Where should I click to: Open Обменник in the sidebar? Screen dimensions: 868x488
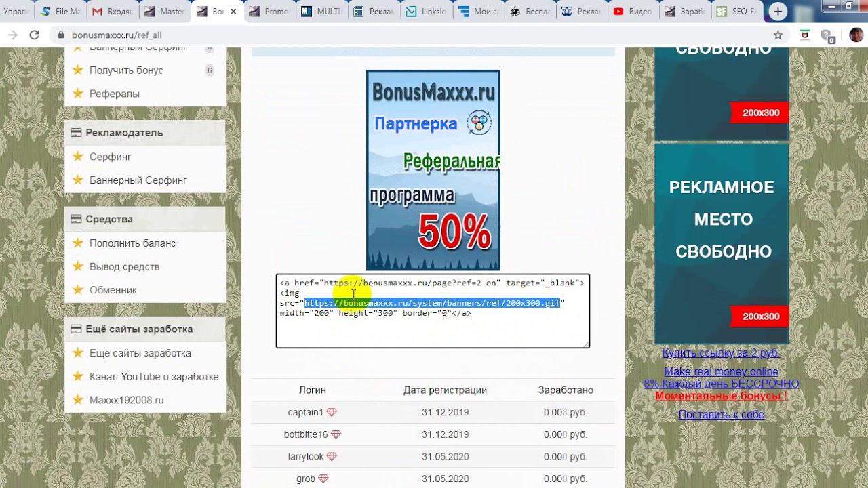[113, 290]
